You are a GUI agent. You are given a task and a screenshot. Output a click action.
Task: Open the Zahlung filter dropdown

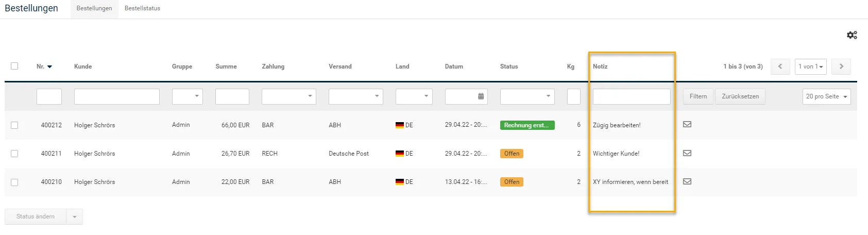point(288,96)
